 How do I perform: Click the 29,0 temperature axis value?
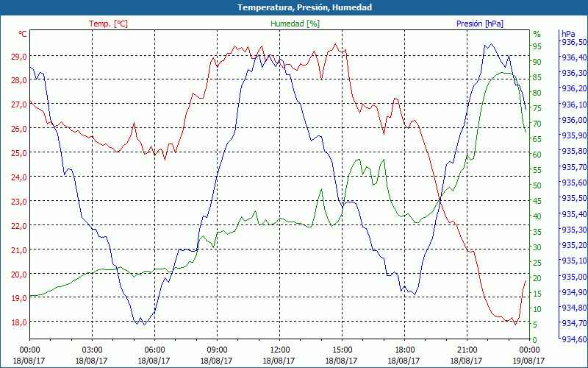coord(19,56)
